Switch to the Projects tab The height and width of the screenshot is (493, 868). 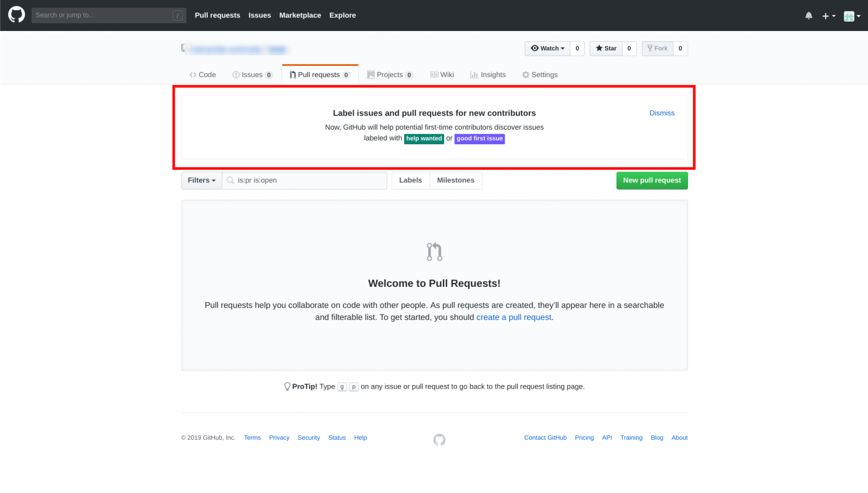click(390, 74)
